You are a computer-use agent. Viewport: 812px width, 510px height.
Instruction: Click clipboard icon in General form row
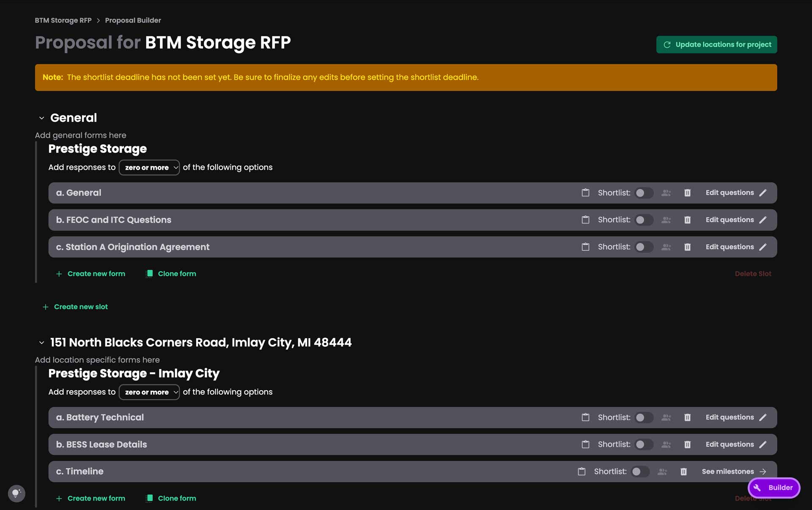[585, 193]
